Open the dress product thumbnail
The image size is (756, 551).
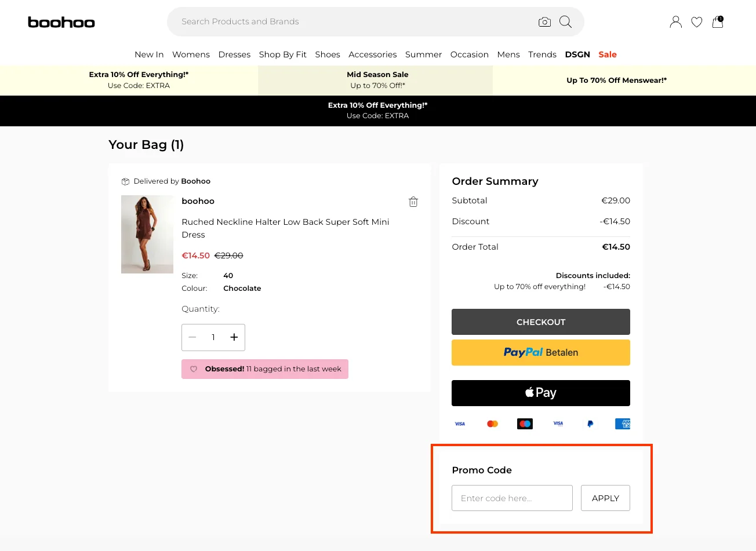click(x=147, y=234)
